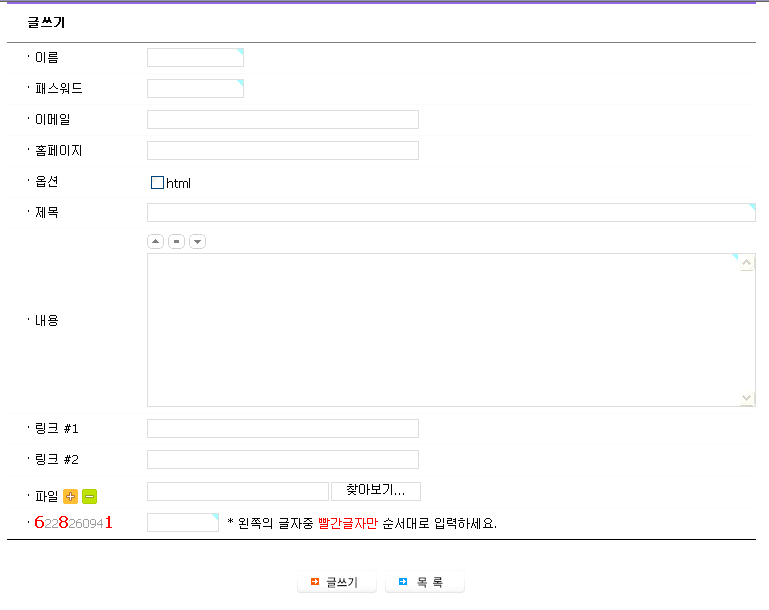
Task: Click the captcha digits 622826094 1
Action: coord(74,523)
